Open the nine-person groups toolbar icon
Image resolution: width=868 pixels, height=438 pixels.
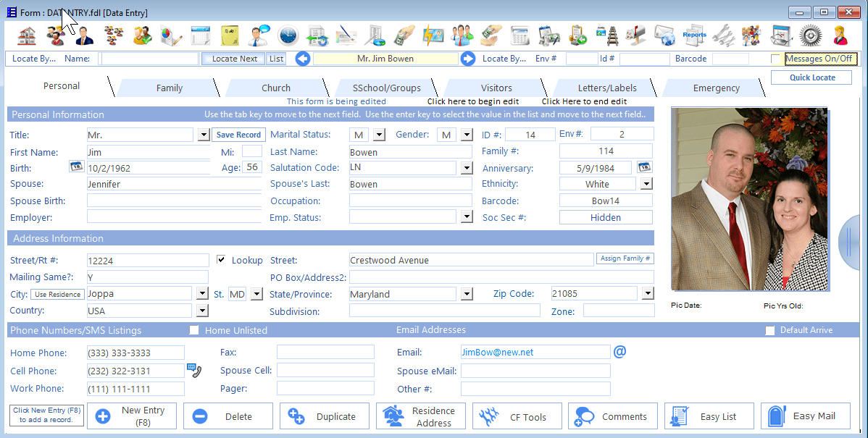[114, 36]
